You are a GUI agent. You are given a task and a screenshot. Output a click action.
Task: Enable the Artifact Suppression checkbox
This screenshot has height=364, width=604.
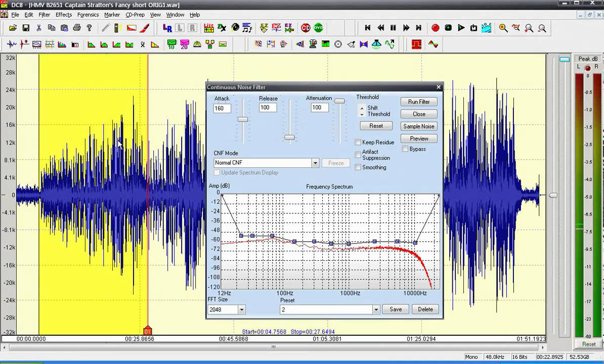click(358, 155)
